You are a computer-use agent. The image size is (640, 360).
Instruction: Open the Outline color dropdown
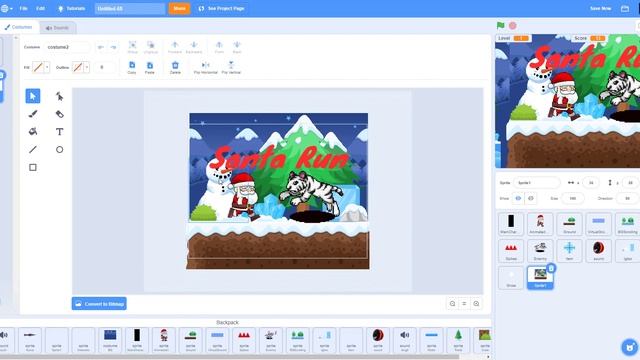(87, 67)
